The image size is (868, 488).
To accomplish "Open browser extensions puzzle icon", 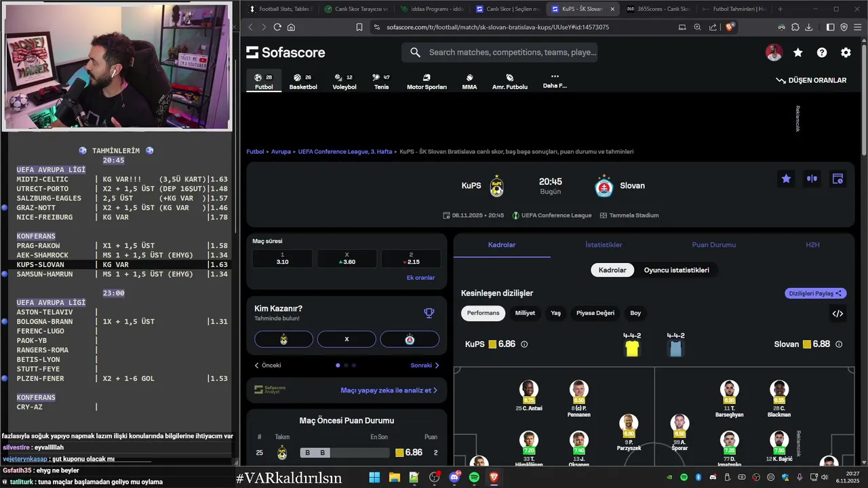I will tap(795, 27).
